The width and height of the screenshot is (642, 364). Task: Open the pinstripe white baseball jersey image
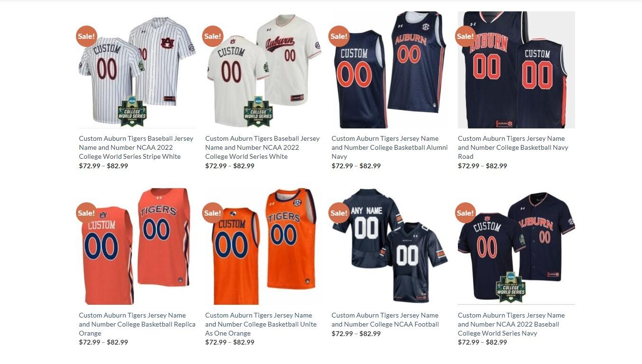click(x=138, y=70)
